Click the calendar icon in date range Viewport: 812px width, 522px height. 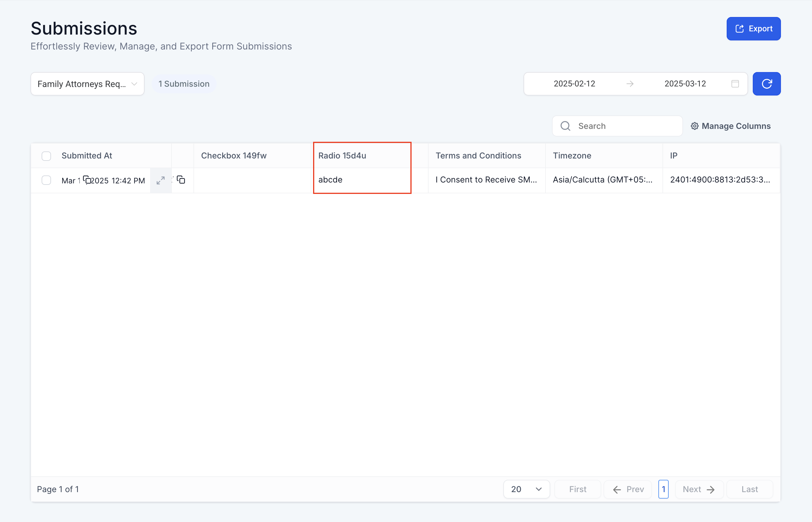tap(735, 84)
